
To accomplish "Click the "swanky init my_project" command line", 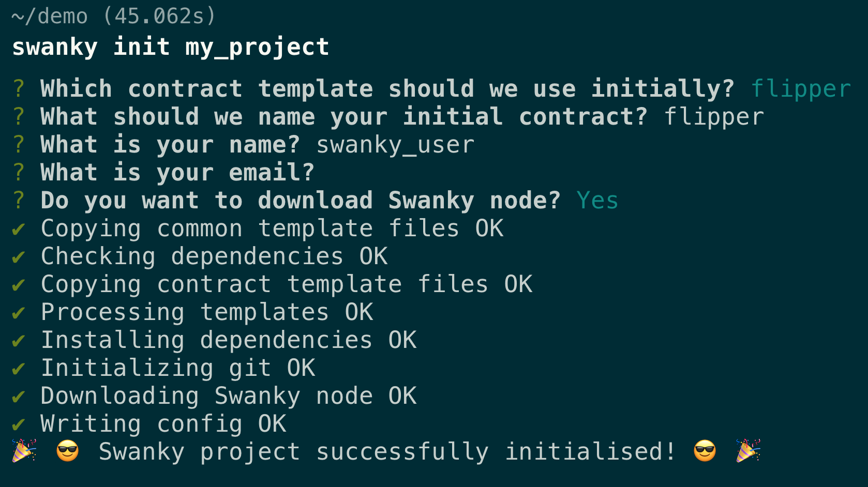I will pyautogui.click(x=171, y=47).
